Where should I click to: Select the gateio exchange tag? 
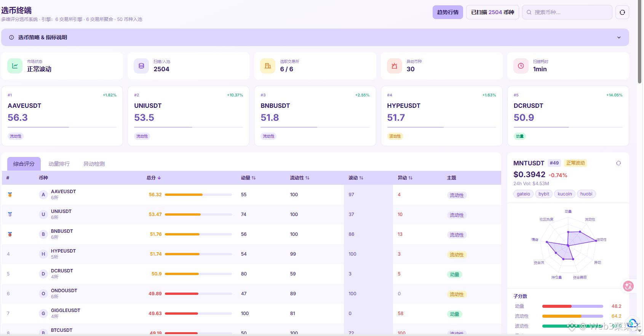click(523, 194)
